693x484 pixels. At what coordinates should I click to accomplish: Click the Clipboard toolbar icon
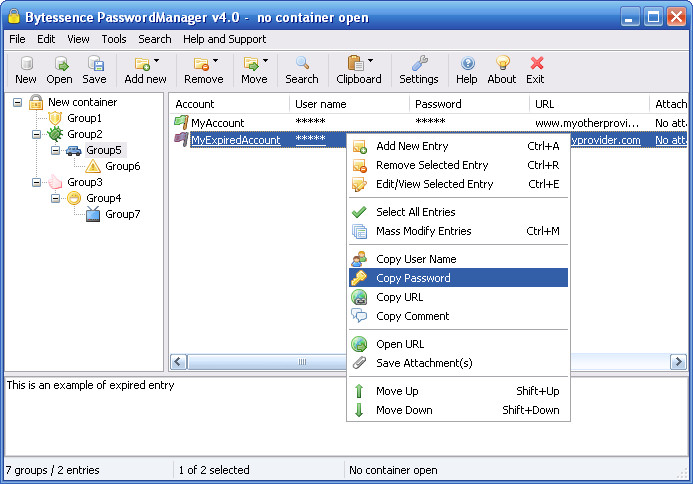pos(355,63)
